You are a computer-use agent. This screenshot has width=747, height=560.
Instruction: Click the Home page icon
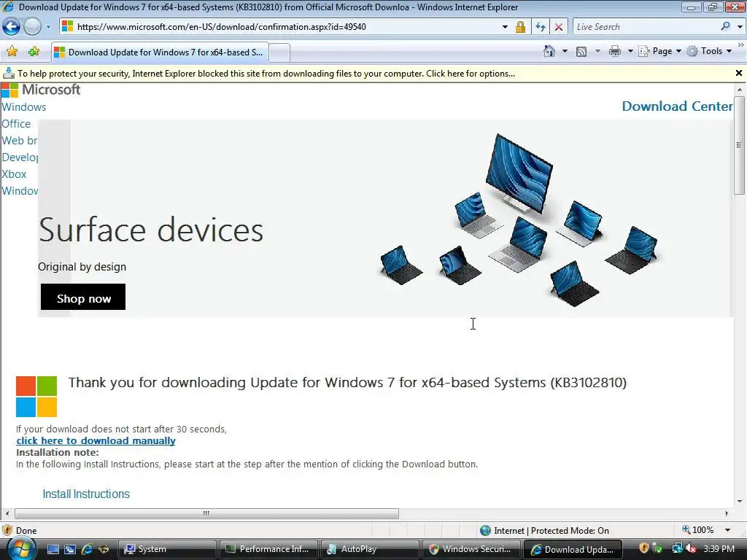[549, 51]
